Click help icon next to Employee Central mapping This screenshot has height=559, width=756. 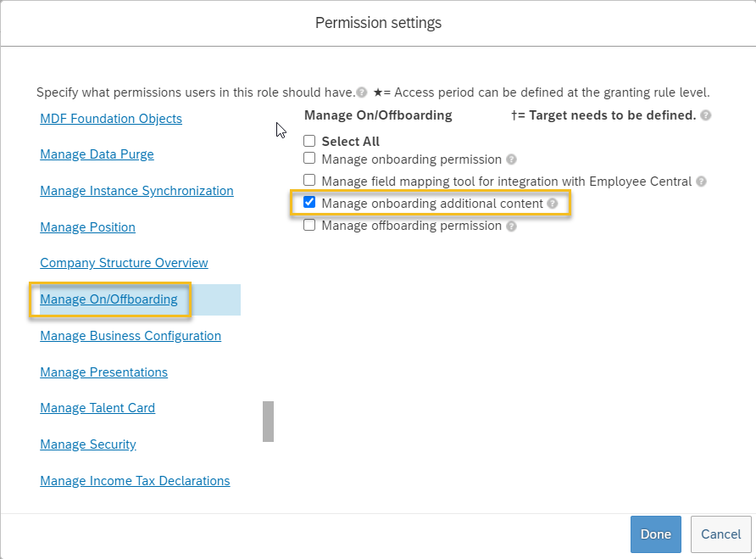pyautogui.click(x=702, y=182)
